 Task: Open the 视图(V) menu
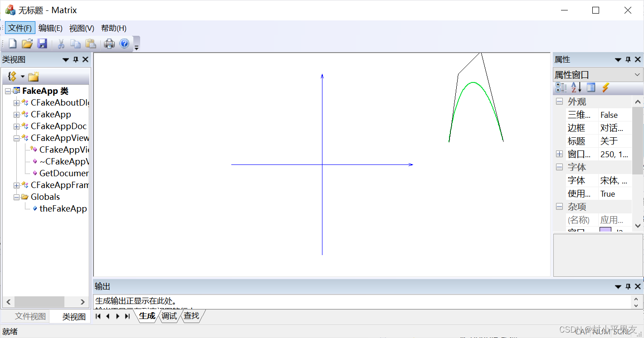(82, 28)
